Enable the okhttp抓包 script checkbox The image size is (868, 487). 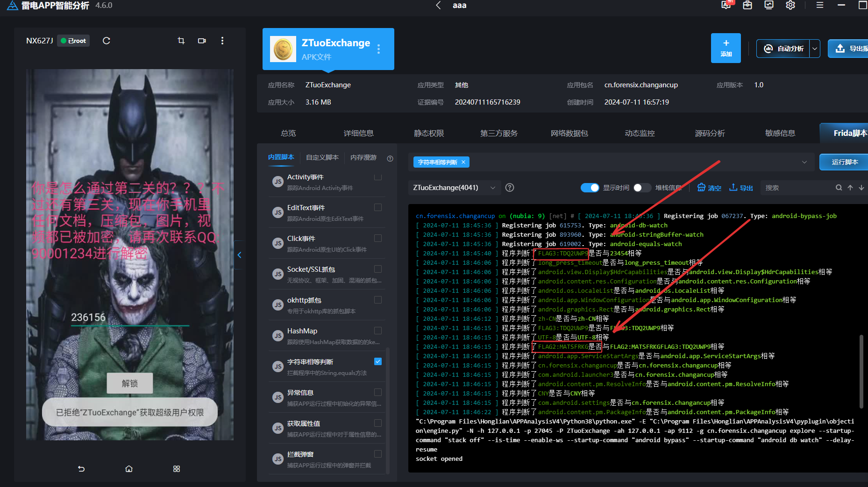pos(378,300)
